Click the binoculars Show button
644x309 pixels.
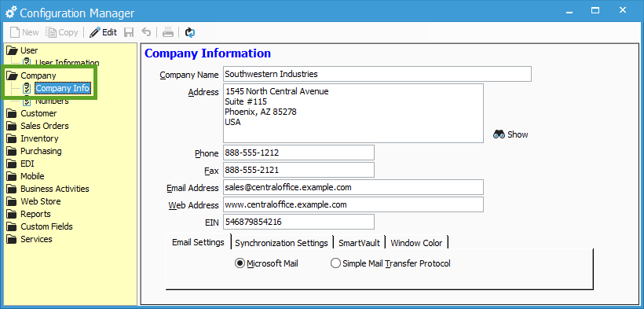[510, 134]
